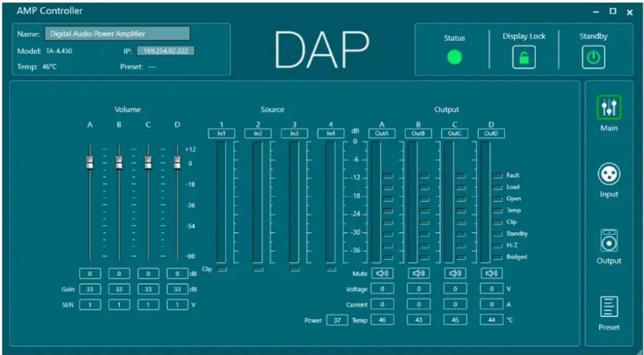644x355 pixels.
Task: Toggle the Display Lock padlock
Action: [x=524, y=57]
